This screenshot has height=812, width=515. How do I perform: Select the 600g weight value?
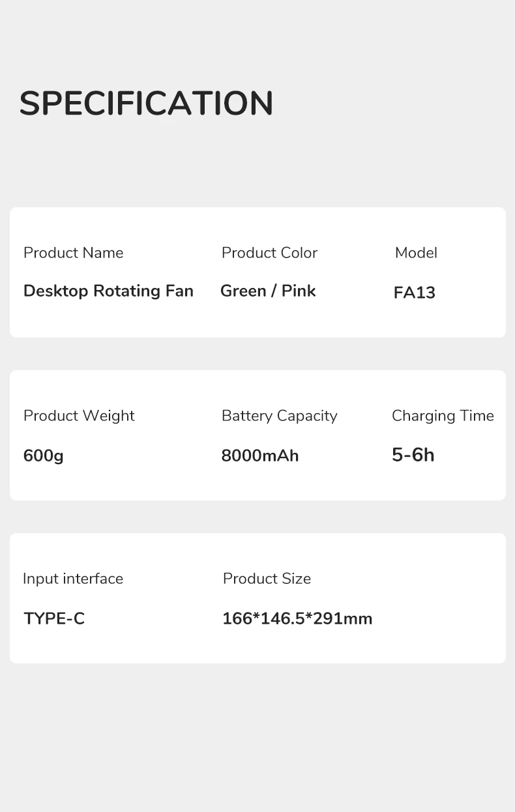click(x=43, y=456)
